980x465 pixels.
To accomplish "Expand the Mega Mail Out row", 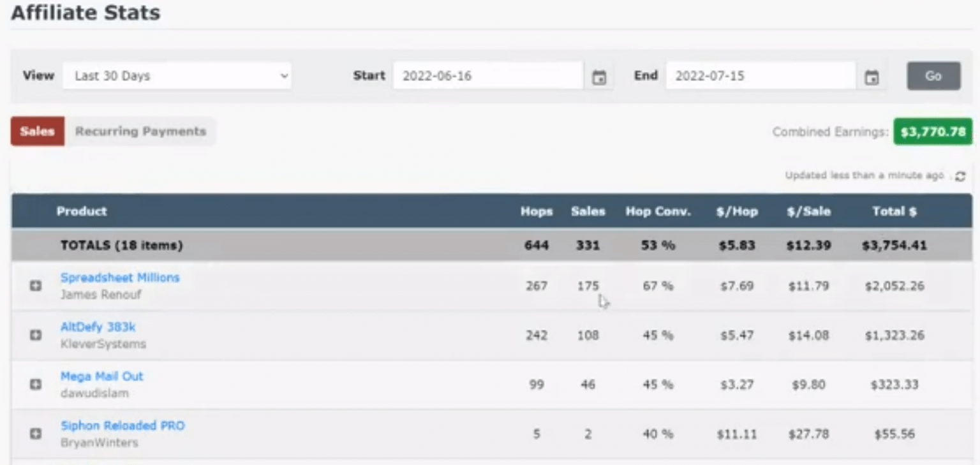I will 36,384.
